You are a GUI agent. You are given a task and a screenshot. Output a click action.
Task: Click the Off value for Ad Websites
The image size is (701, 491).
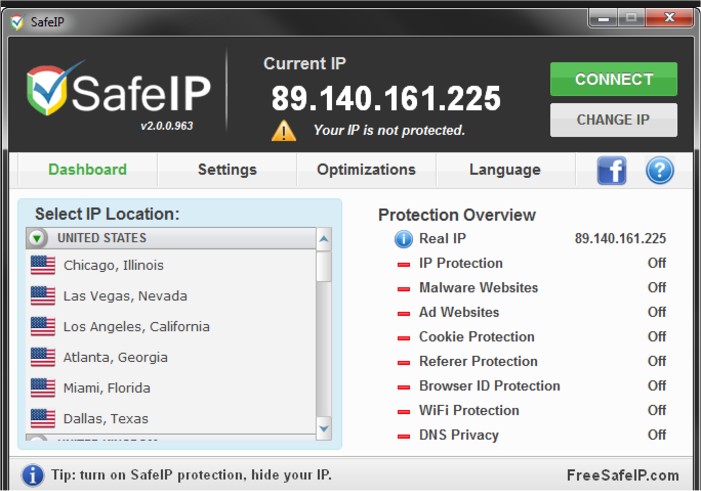(657, 312)
